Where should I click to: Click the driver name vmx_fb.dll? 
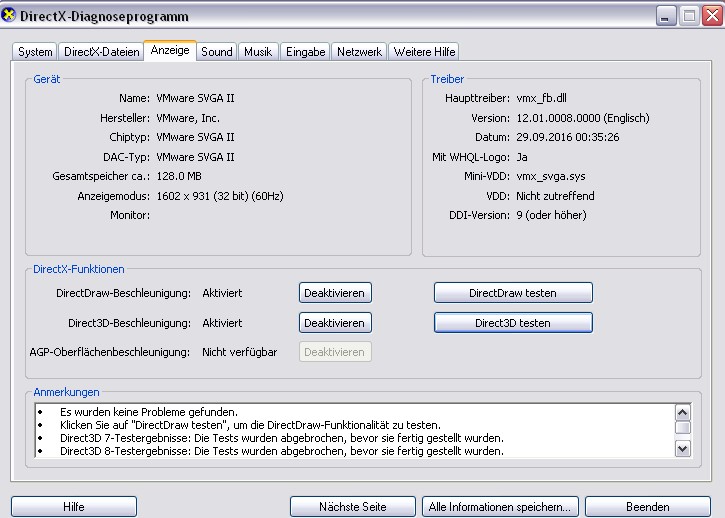point(541,98)
